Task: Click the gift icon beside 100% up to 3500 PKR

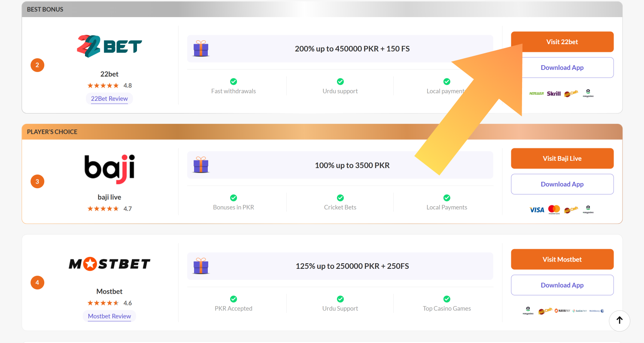Action: (x=200, y=165)
